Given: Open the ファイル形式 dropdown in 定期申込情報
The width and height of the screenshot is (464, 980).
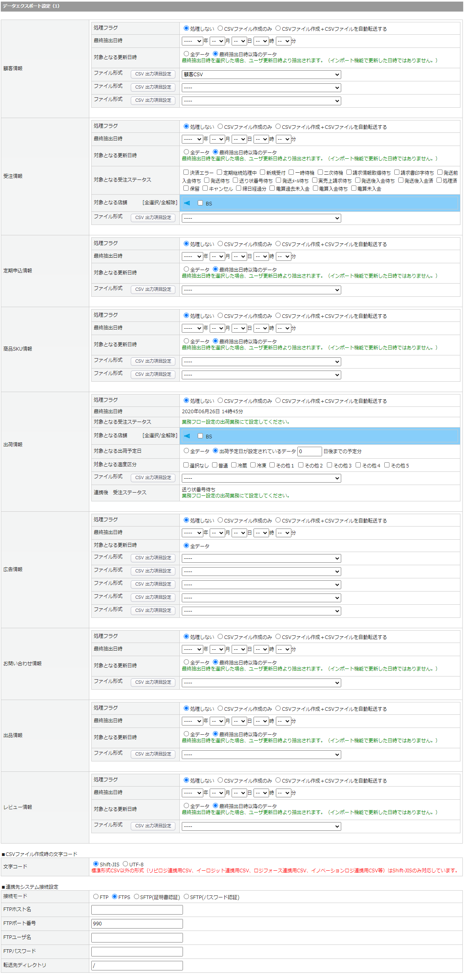Looking at the screenshot, I should pyautogui.click(x=261, y=290).
